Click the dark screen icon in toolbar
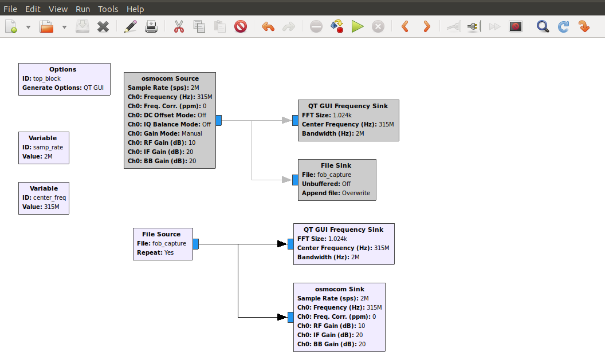The width and height of the screenshot is (605, 364). pos(516,26)
